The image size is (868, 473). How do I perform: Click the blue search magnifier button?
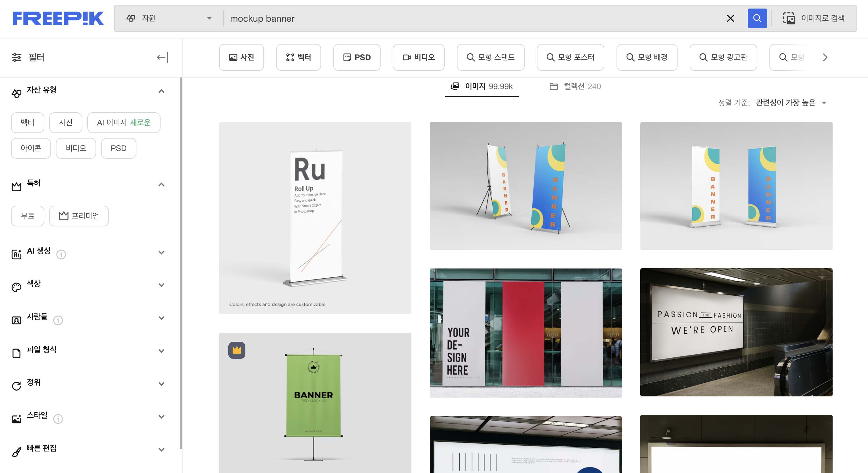click(x=757, y=18)
